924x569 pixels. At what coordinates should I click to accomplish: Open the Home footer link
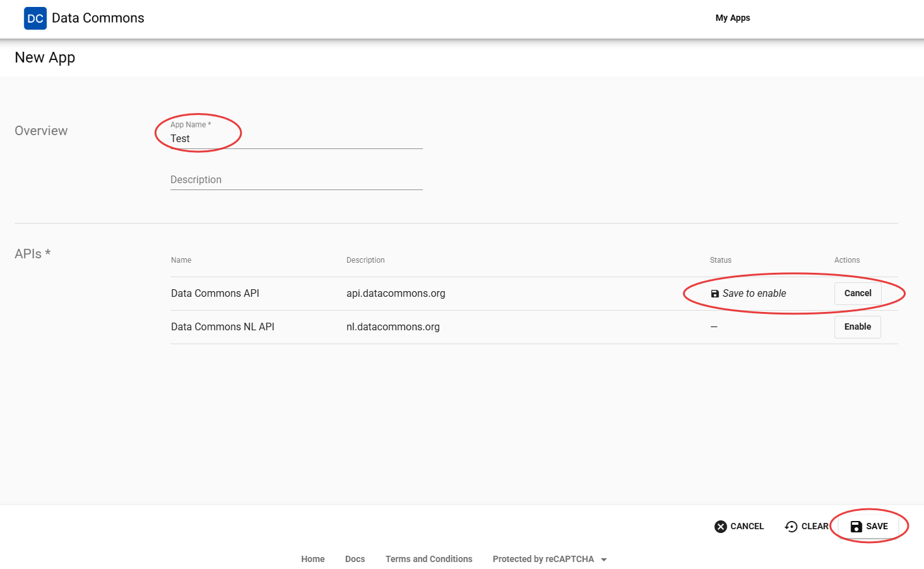pos(312,560)
